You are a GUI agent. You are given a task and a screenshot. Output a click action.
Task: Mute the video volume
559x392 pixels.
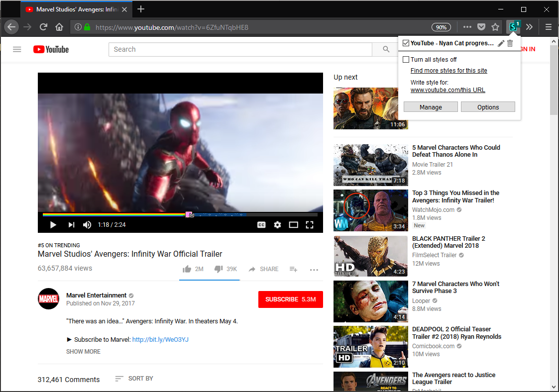[x=87, y=225]
